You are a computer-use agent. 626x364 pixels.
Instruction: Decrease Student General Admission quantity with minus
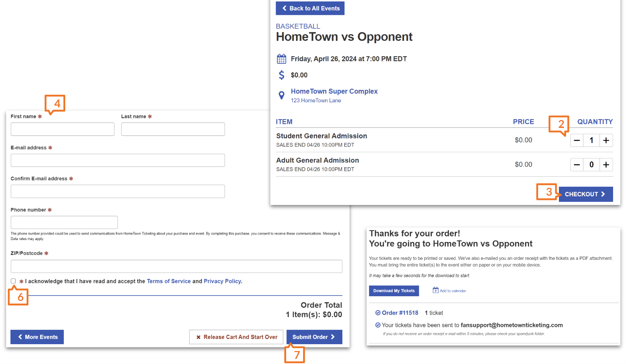[577, 140]
